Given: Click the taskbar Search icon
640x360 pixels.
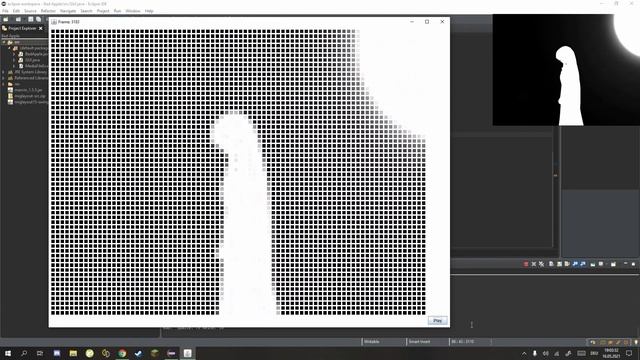Looking at the screenshot, I should point(24,353).
